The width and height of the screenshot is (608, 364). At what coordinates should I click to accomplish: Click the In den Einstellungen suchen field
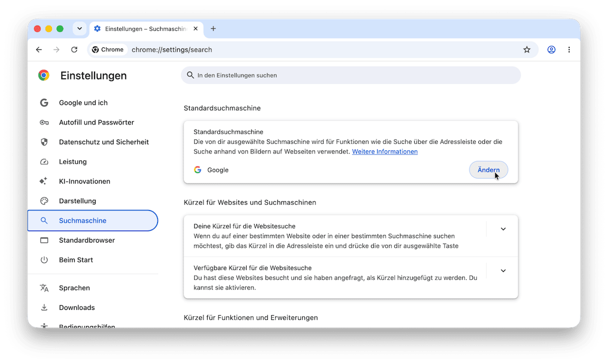tap(350, 75)
